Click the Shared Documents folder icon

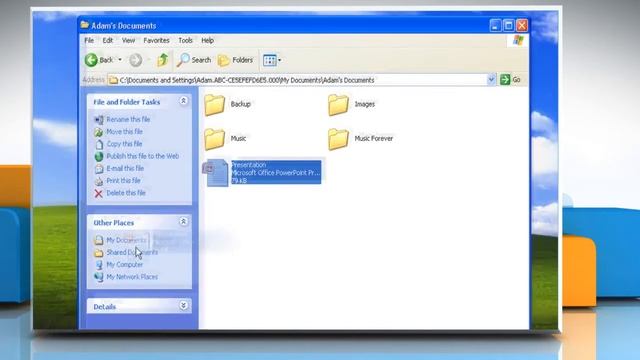[98, 253]
